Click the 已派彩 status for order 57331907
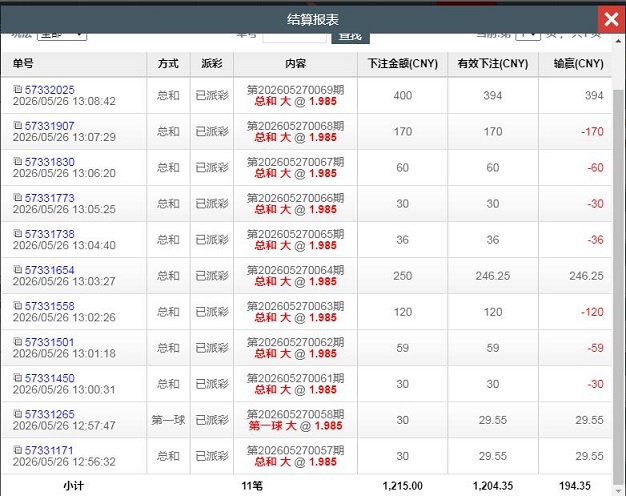The height and width of the screenshot is (496, 626). [212, 131]
